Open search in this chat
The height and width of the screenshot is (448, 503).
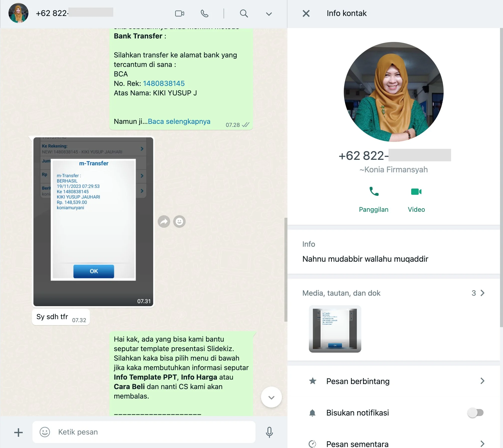244,13
